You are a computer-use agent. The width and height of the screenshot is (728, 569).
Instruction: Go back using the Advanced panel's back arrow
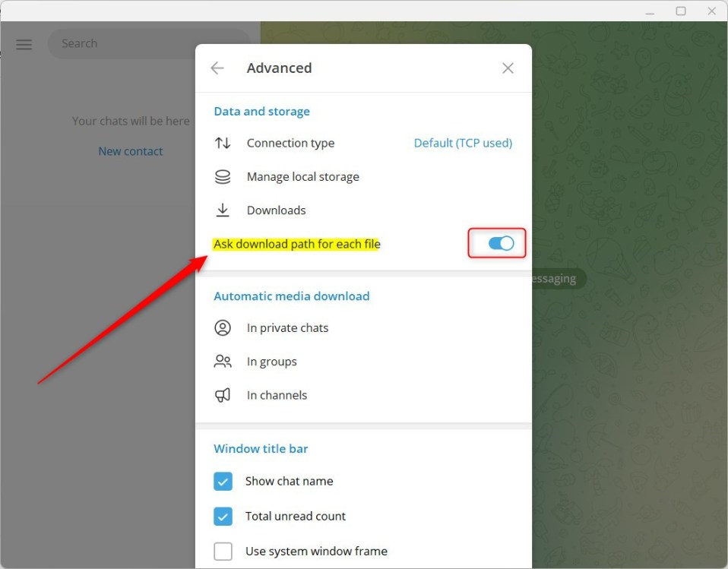pyautogui.click(x=217, y=68)
